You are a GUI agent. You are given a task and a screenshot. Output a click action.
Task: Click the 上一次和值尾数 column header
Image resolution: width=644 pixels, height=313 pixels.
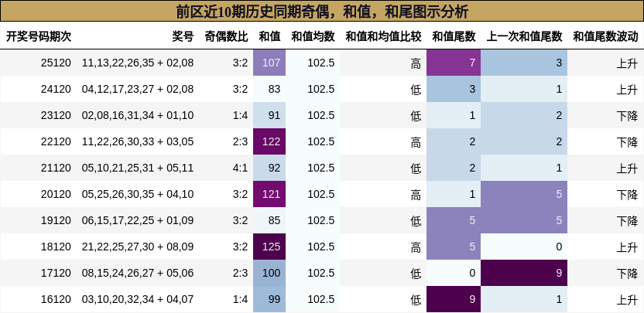point(524,36)
